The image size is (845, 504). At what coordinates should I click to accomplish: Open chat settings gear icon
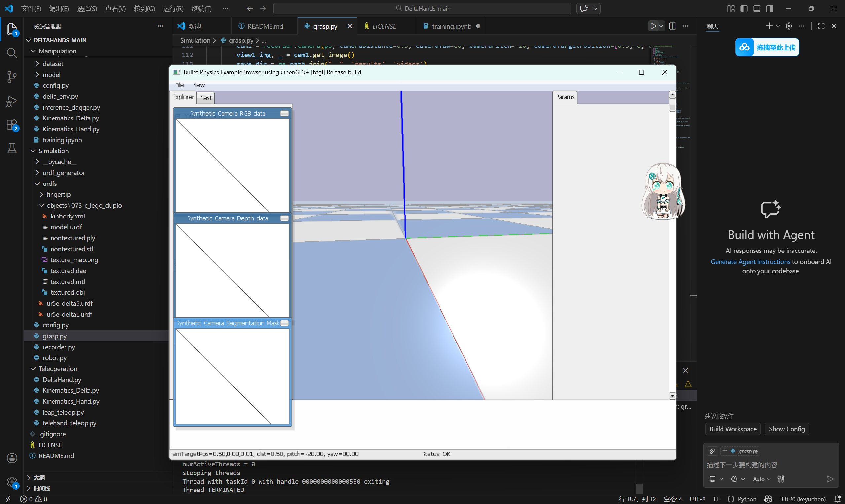tap(789, 26)
